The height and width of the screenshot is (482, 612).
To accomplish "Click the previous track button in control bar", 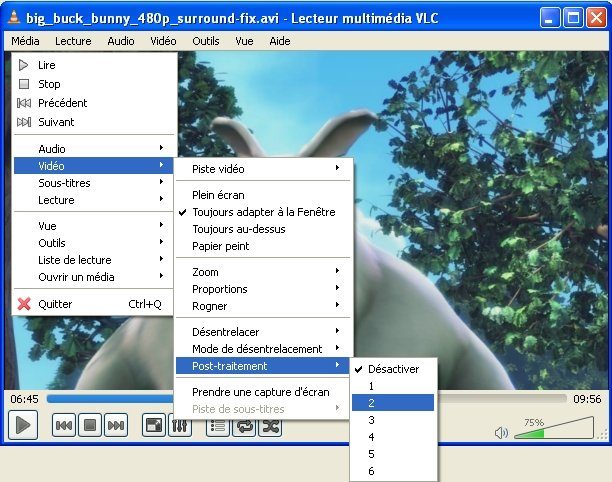I will [x=63, y=425].
